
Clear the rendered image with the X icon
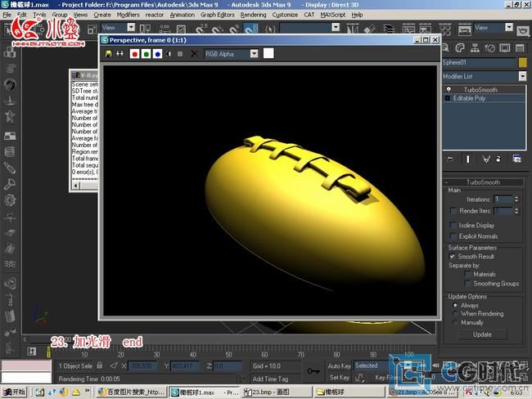coord(194,54)
